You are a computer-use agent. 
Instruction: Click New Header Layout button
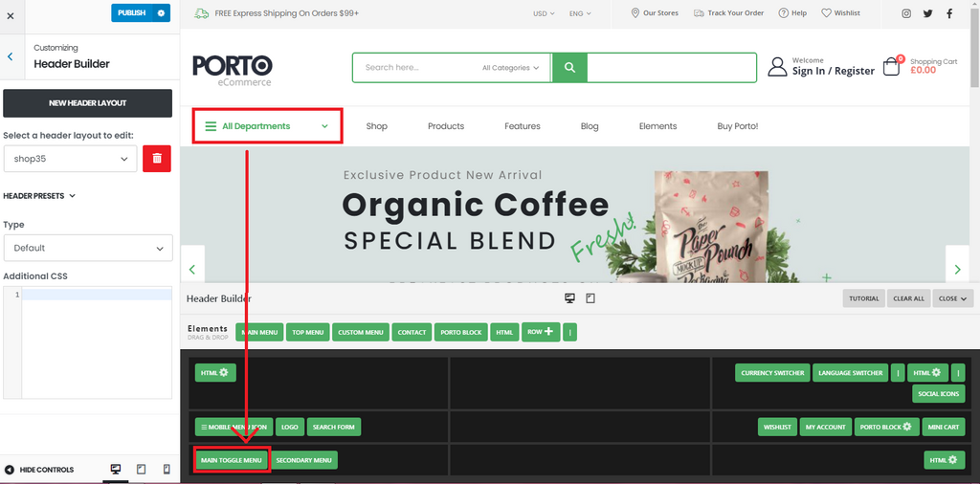[x=87, y=103]
